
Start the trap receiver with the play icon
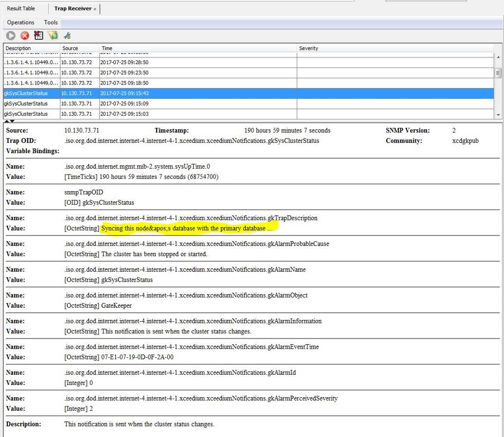(x=10, y=35)
